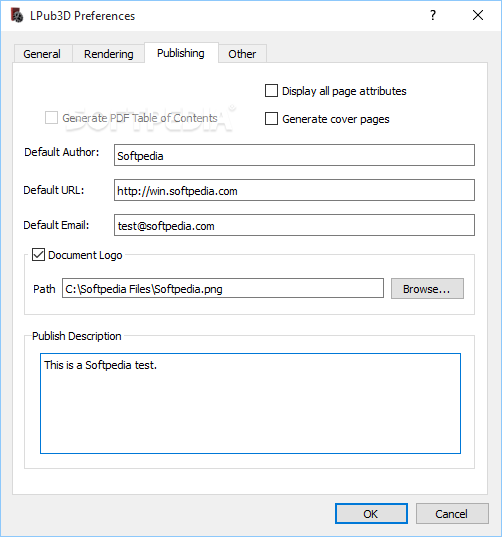
Task: Click the logo Path text field
Action: coord(223,288)
